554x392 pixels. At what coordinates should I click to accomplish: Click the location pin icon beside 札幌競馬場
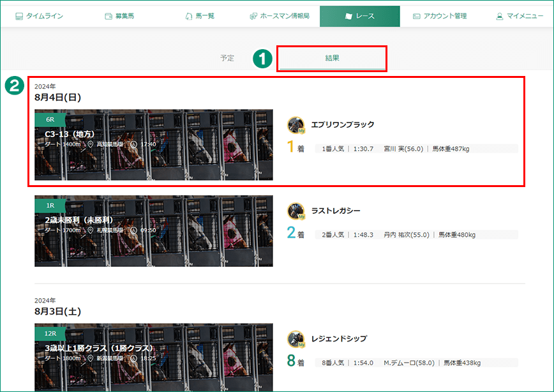(91, 230)
